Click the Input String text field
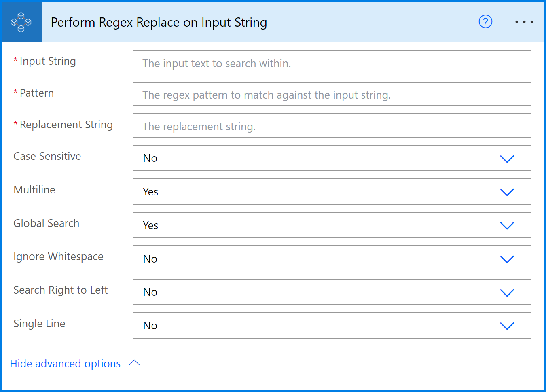The height and width of the screenshot is (392, 546). (x=332, y=62)
